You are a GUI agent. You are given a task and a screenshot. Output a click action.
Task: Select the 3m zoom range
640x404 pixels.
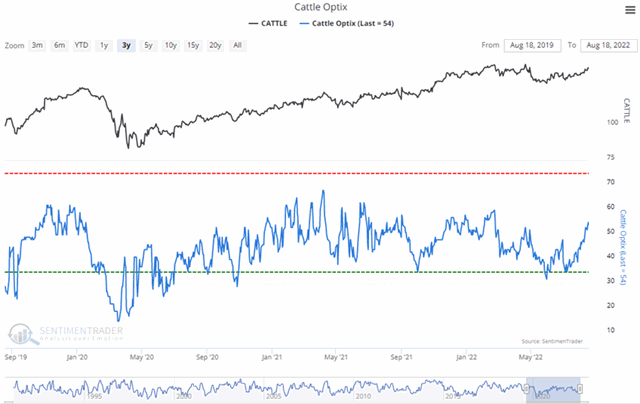tap(37, 45)
